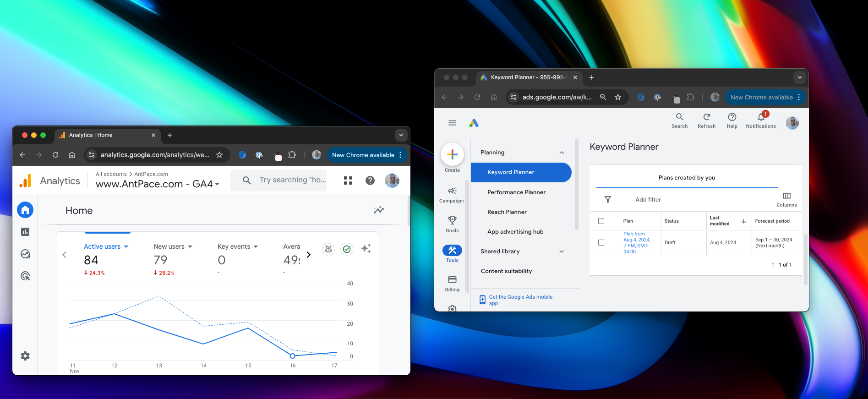Open Campaigns in Google Ads left rail

click(452, 195)
